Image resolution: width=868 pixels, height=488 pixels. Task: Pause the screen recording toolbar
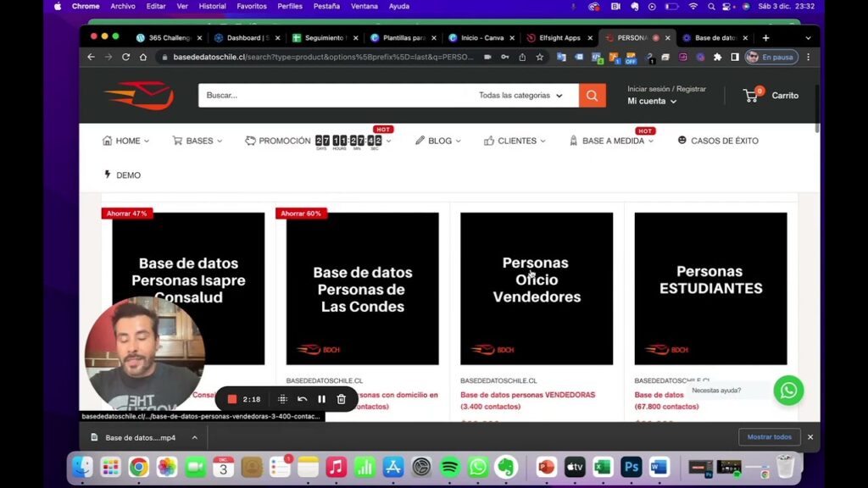(321, 398)
